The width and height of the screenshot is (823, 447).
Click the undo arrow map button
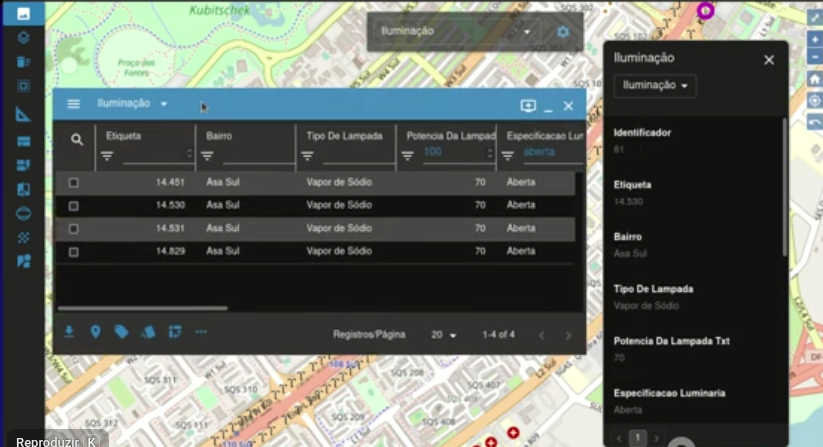815,123
